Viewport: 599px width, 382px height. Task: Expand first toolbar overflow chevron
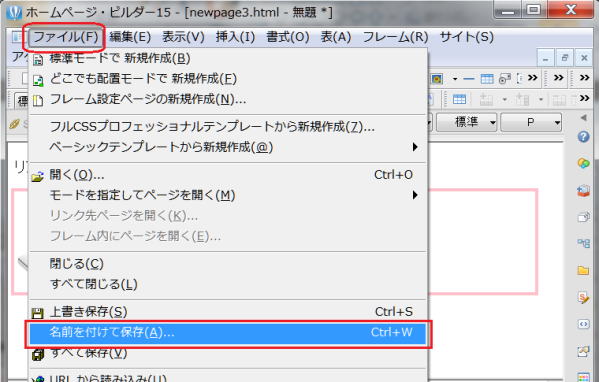coord(533,78)
